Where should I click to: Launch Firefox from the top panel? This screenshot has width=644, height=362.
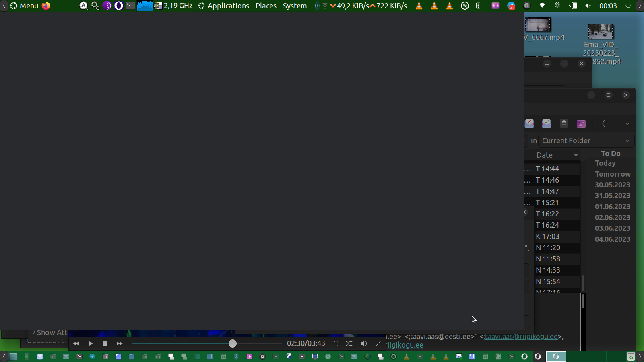(46, 6)
